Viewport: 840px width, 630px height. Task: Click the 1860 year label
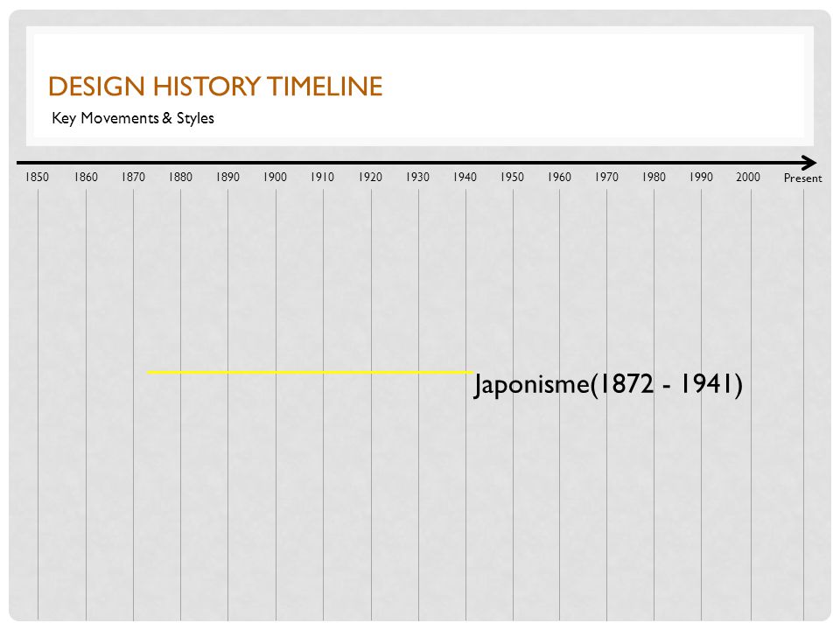[x=86, y=178]
